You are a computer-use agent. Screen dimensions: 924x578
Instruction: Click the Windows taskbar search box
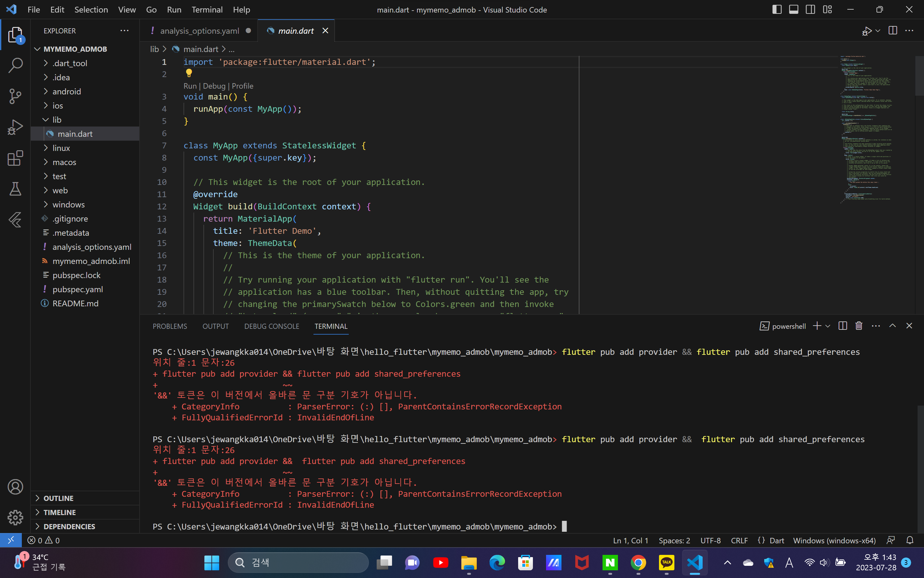coord(298,562)
